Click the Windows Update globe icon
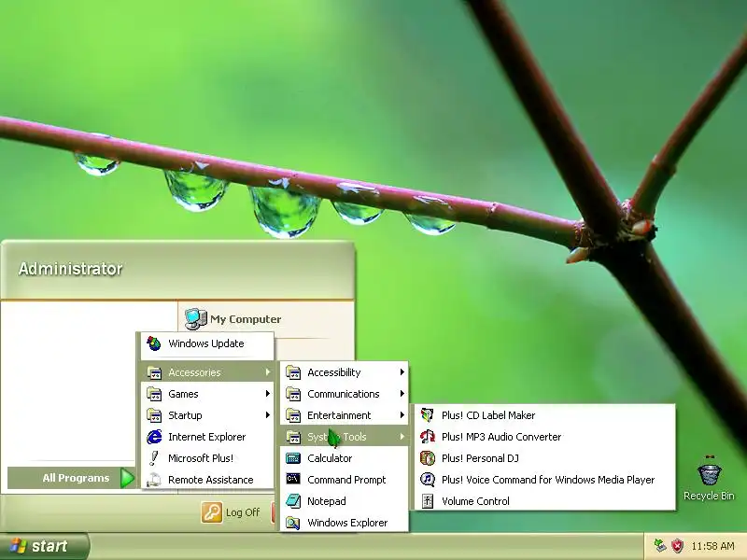 click(x=154, y=343)
